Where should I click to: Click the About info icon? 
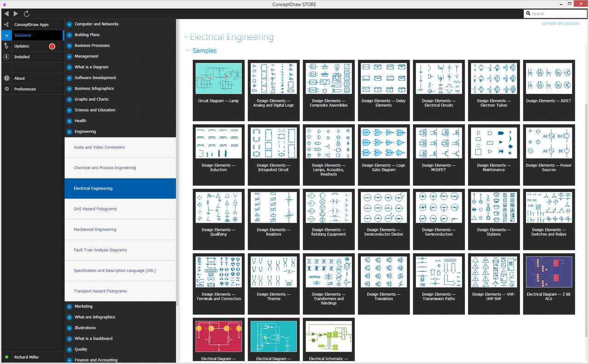click(x=6, y=78)
